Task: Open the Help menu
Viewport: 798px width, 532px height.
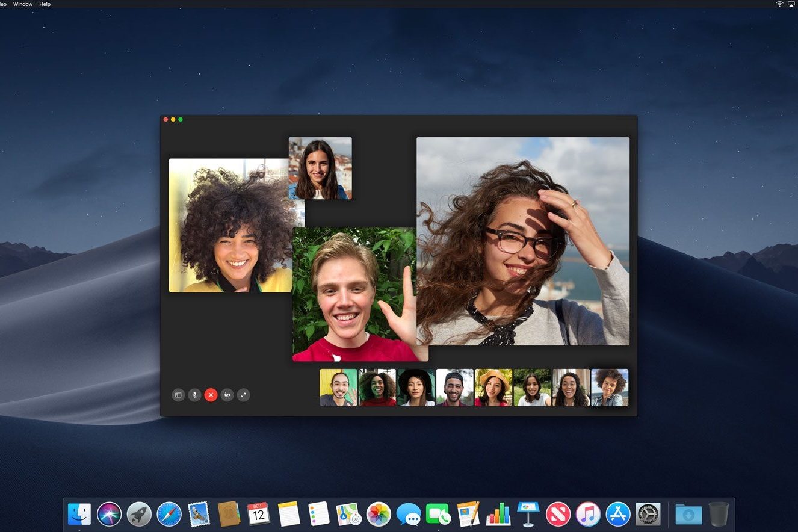Action: (x=45, y=4)
